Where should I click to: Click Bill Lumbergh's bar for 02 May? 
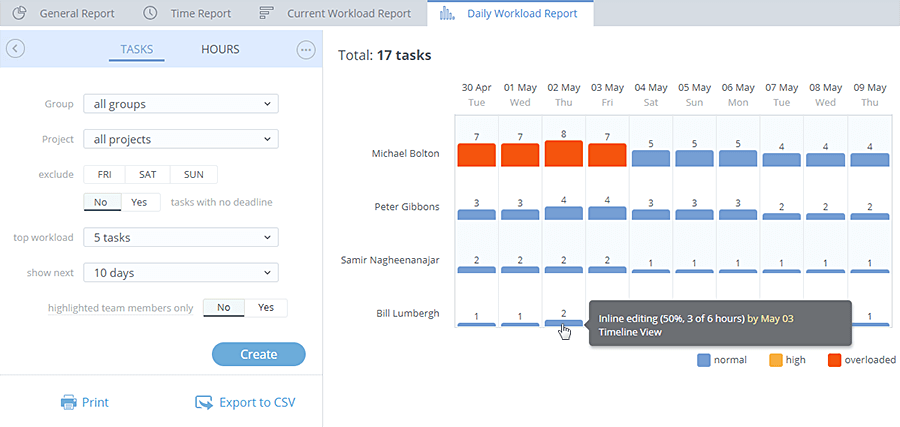564,323
